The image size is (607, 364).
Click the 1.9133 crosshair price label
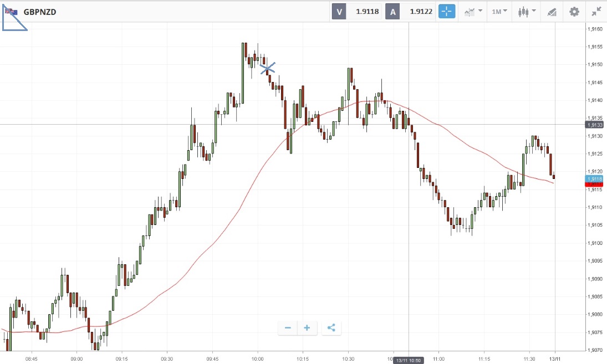coord(595,125)
